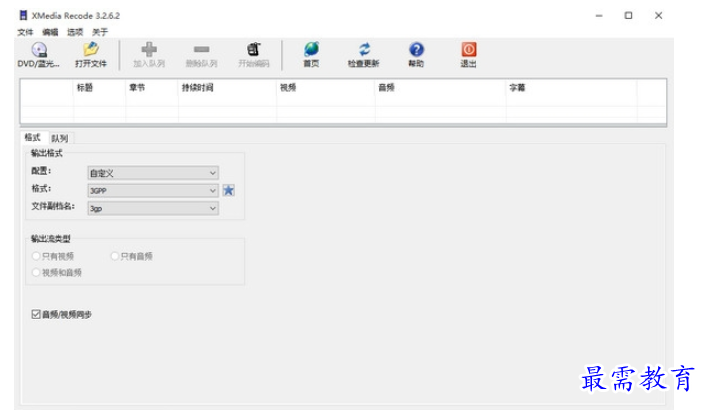Click the 视频 column header
This screenshot has width=703, height=410.
pyautogui.click(x=325, y=87)
